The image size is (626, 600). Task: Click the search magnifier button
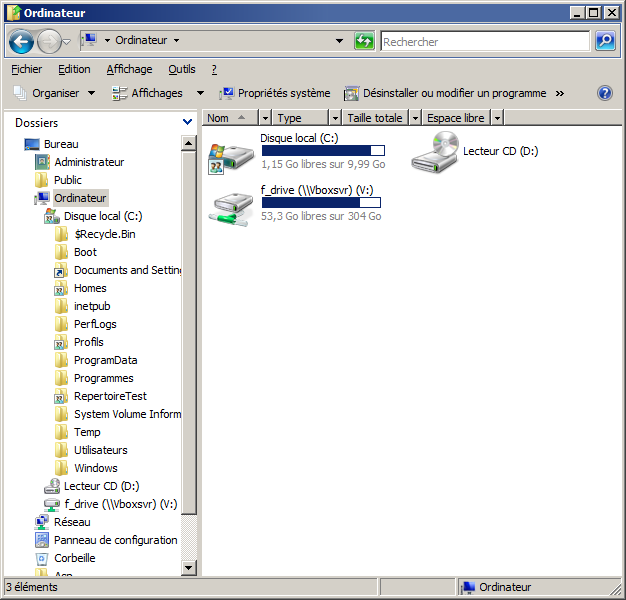coord(605,41)
